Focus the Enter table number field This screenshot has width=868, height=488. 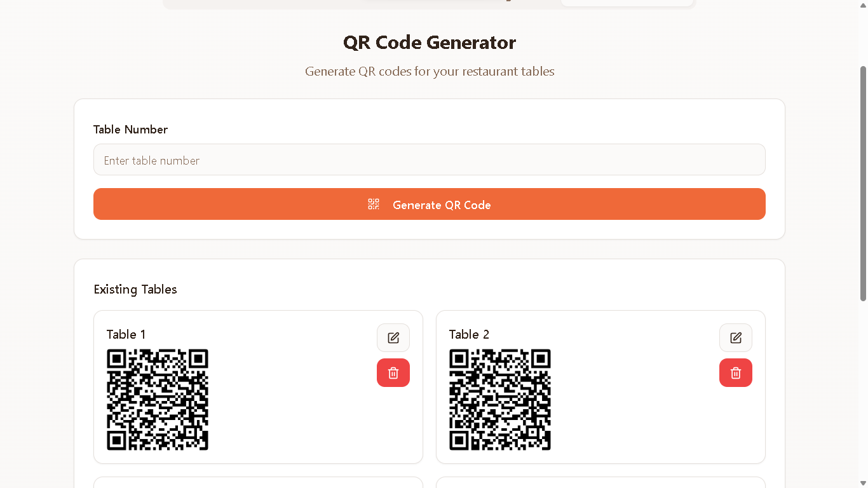[x=429, y=160]
